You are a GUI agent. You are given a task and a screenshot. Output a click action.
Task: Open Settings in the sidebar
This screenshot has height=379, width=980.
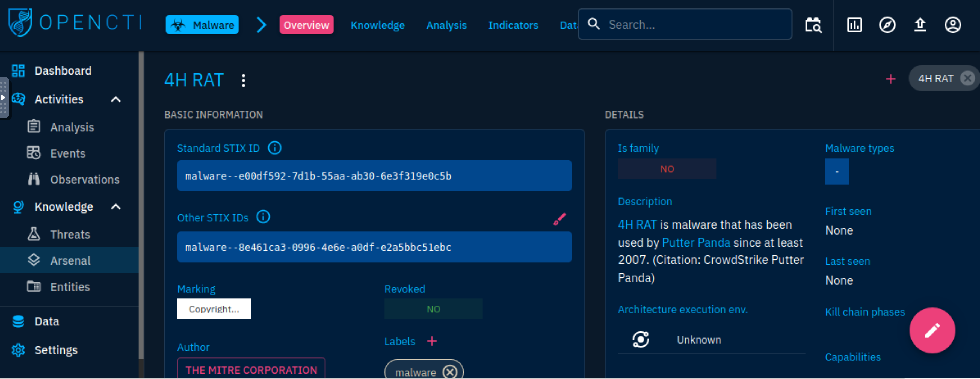(56, 350)
